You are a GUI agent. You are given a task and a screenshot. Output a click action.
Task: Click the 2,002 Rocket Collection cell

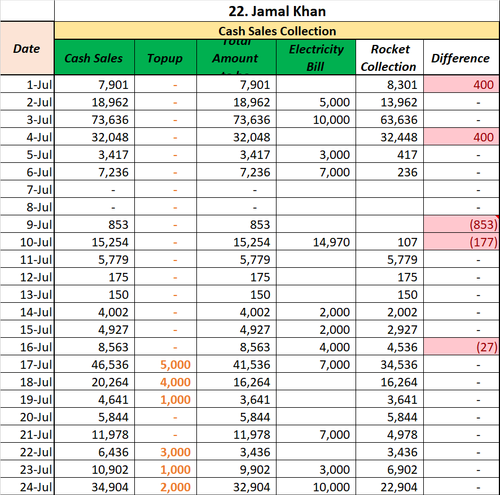click(x=389, y=312)
